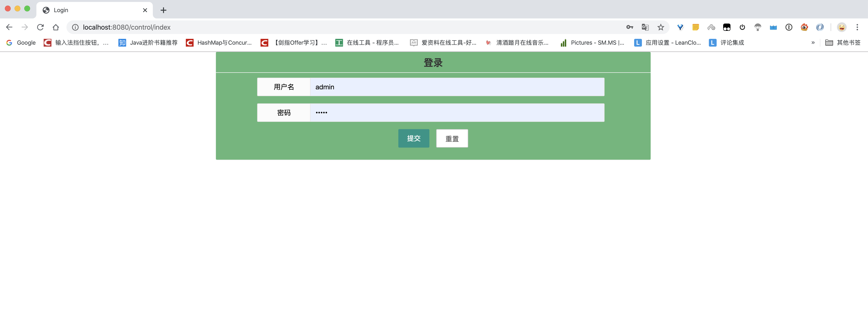Click the 密码 password input field

tap(457, 113)
